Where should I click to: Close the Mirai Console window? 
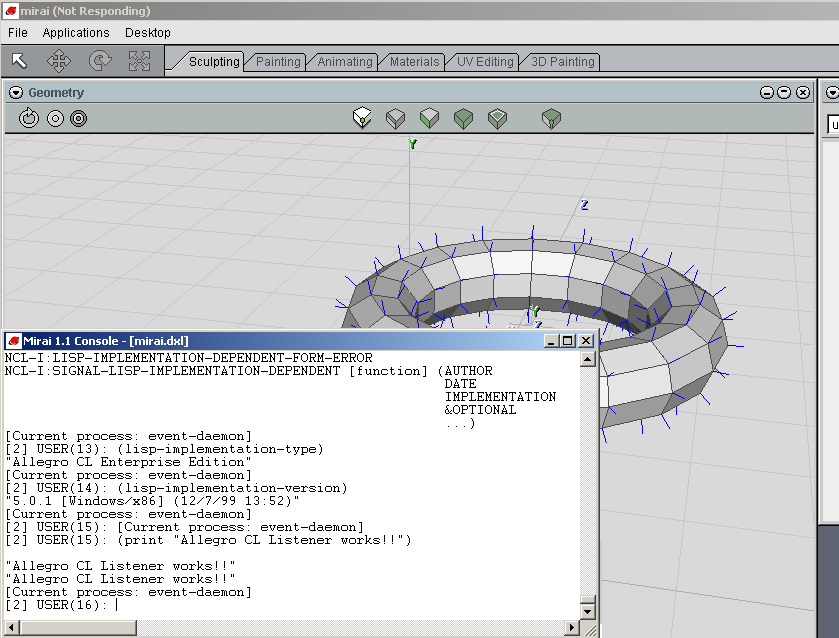(586, 341)
